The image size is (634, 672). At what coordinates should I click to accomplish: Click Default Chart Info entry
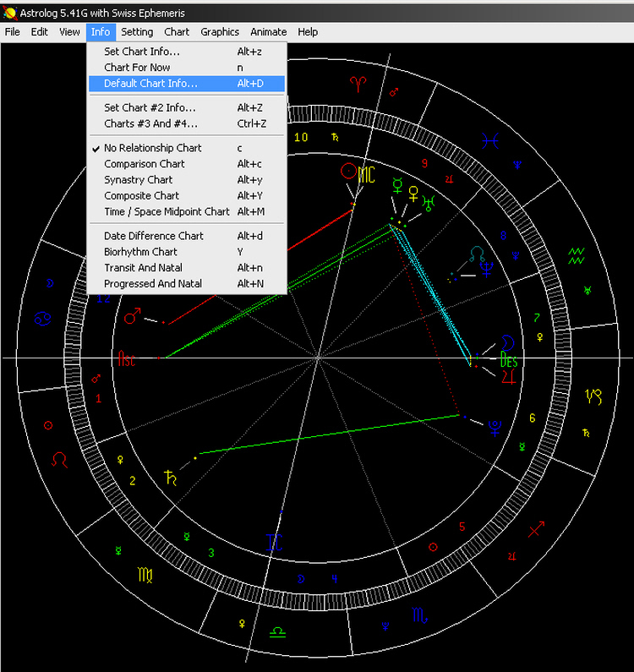[x=187, y=84]
